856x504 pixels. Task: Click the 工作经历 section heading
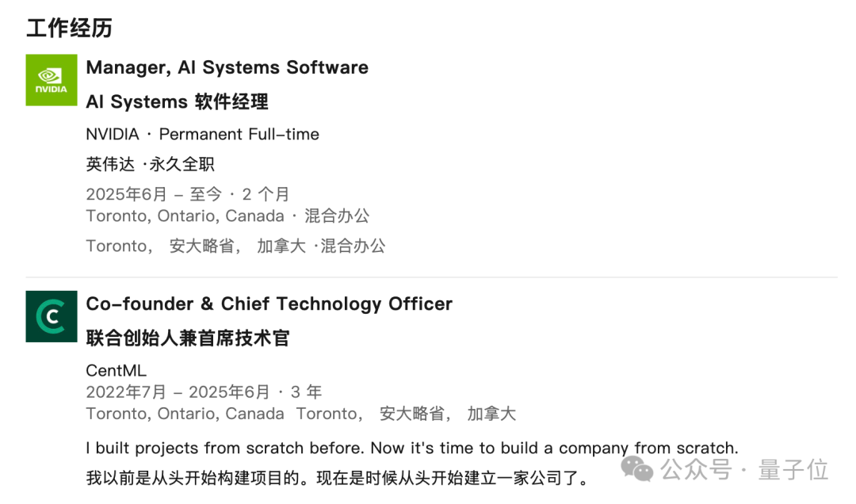point(70,29)
